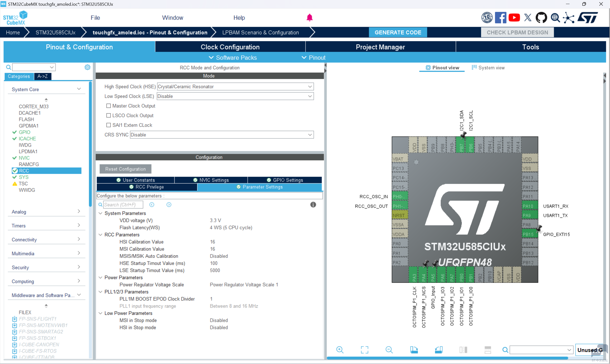Click the GENERATE CODE button
Screen dimensions: 610x364
tap(398, 32)
